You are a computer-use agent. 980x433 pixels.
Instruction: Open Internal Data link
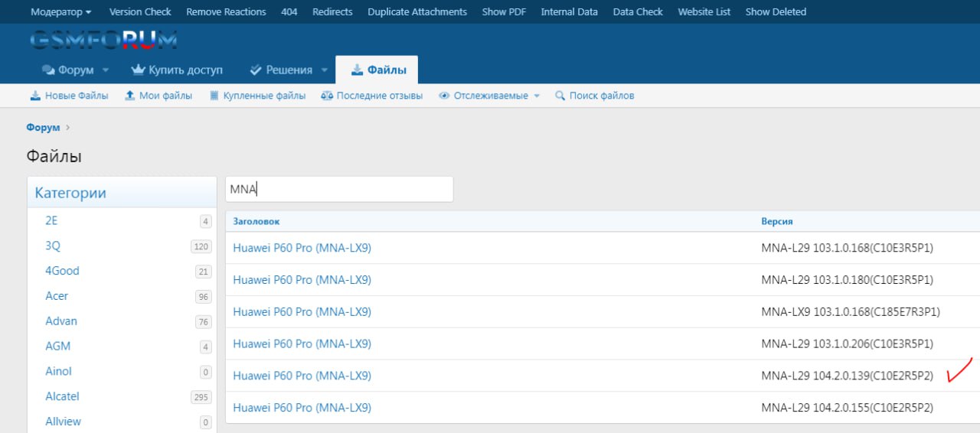pyautogui.click(x=570, y=11)
